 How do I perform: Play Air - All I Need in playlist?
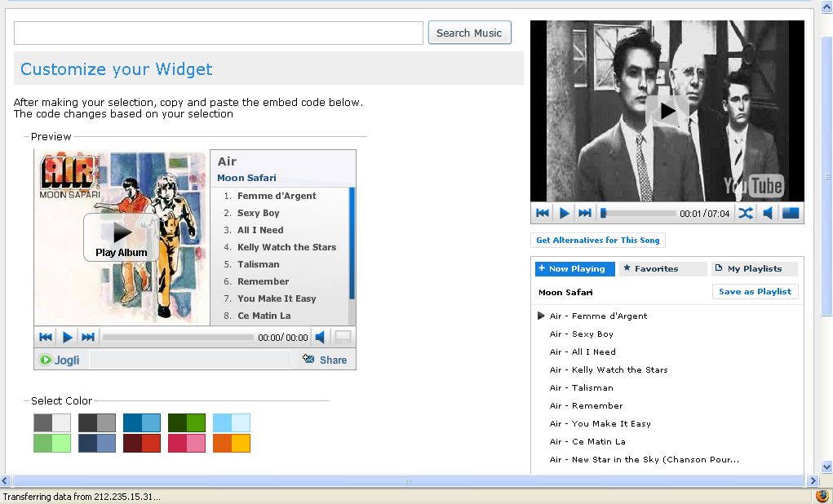[583, 351]
